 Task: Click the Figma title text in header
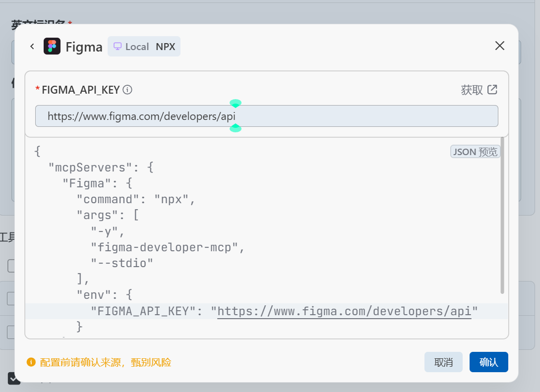84,47
